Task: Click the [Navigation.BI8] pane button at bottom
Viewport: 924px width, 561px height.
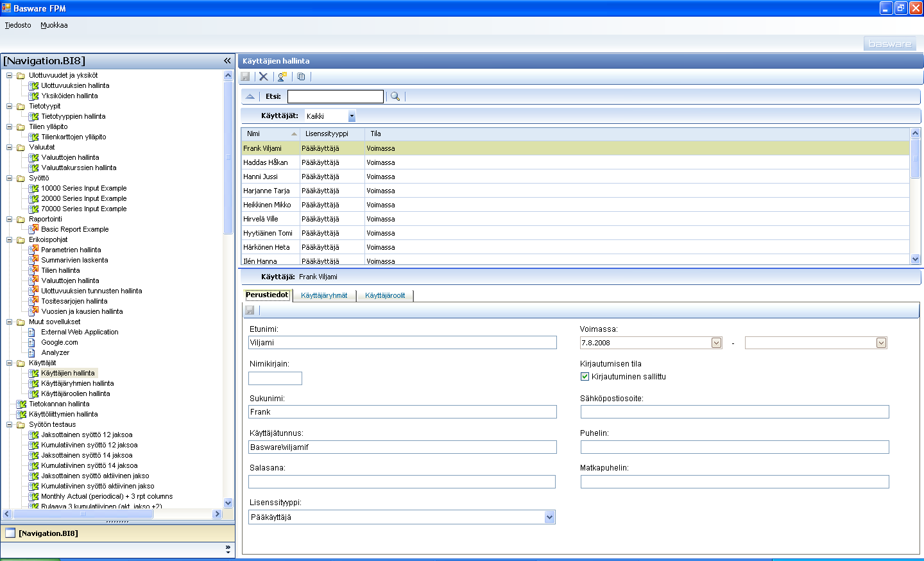Action: pyautogui.click(x=117, y=533)
